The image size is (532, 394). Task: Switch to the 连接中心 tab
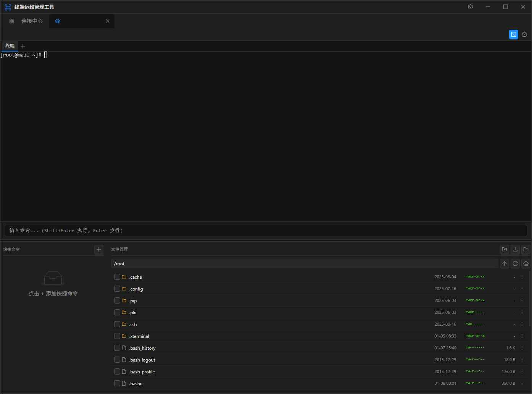(x=26, y=21)
